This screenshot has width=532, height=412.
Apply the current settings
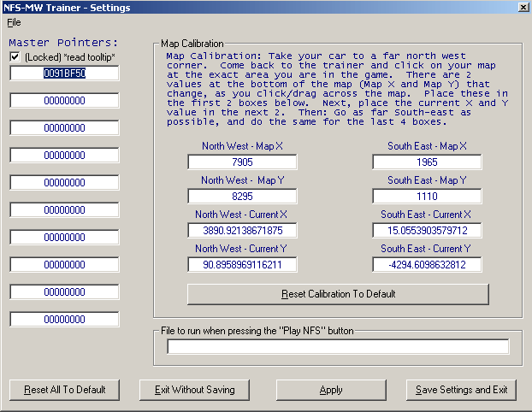click(331, 390)
